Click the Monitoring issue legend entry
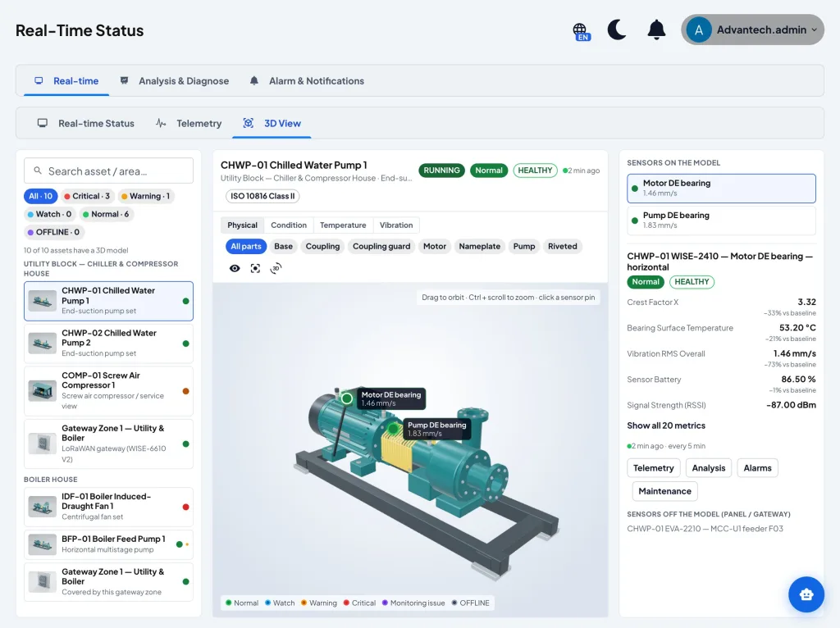840x628 pixels. [413, 603]
